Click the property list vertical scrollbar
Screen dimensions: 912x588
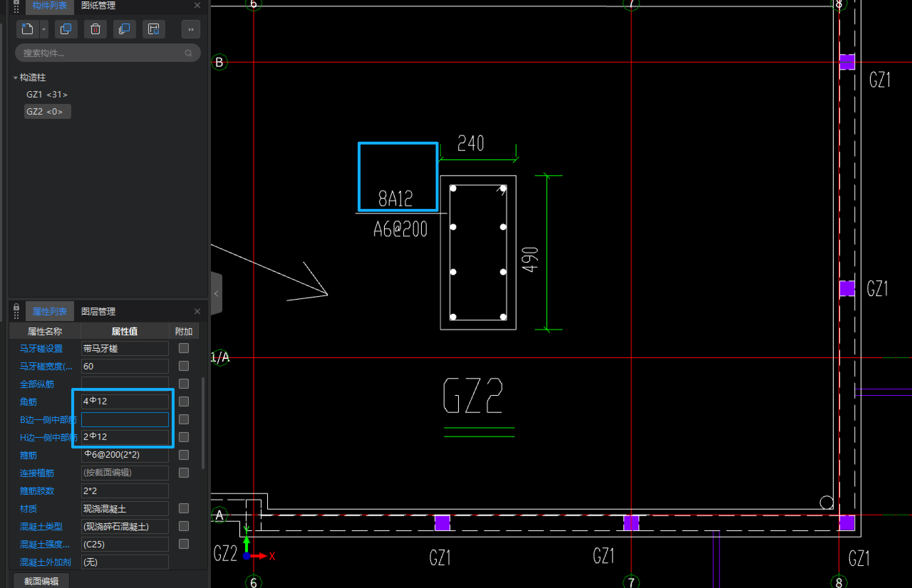click(x=203, y=423)
